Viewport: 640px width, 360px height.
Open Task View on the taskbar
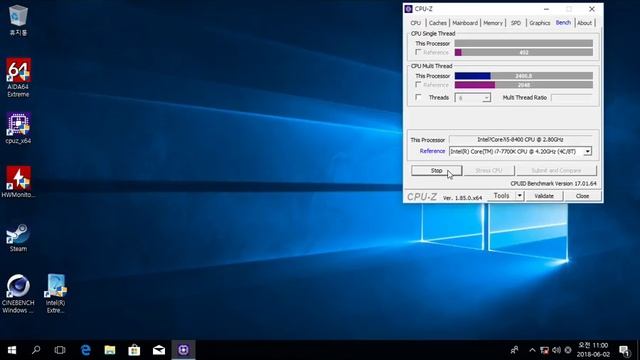[x=60, y=350]
